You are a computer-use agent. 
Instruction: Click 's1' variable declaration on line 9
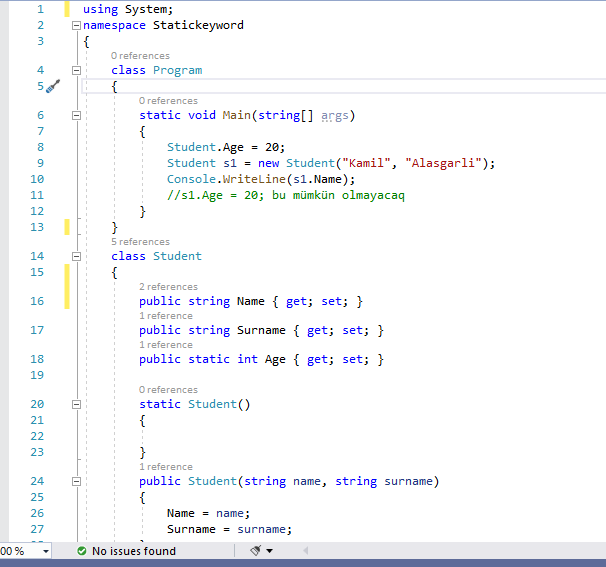coord(230,163)
